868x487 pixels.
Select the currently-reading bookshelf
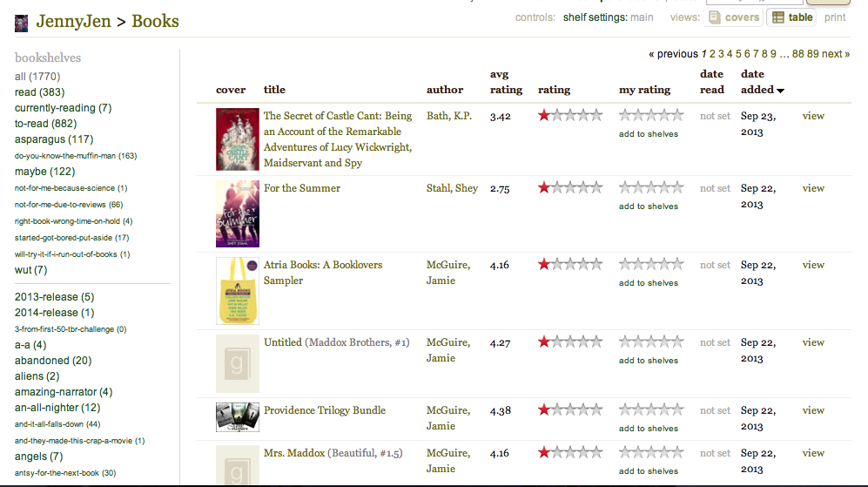pyautogui.click(x=55, y=108)
